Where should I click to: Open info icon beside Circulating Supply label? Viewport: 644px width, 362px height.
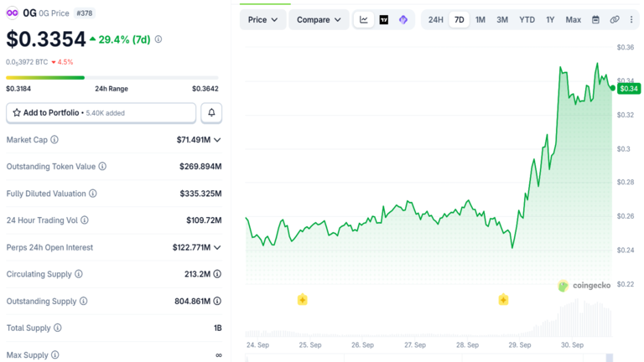[79, 274]
